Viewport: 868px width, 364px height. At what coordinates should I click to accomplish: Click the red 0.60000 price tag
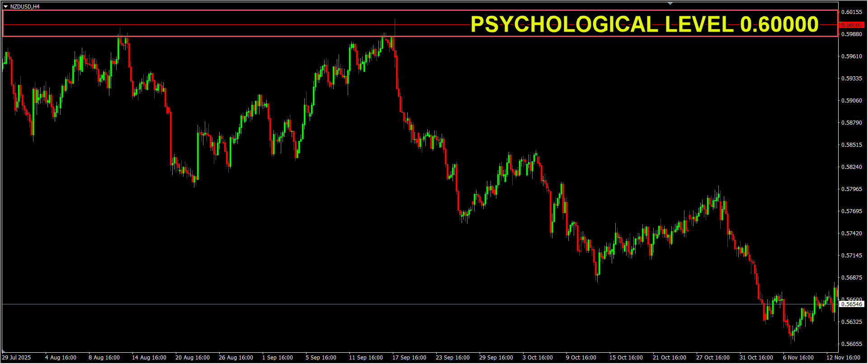(851, 25)
